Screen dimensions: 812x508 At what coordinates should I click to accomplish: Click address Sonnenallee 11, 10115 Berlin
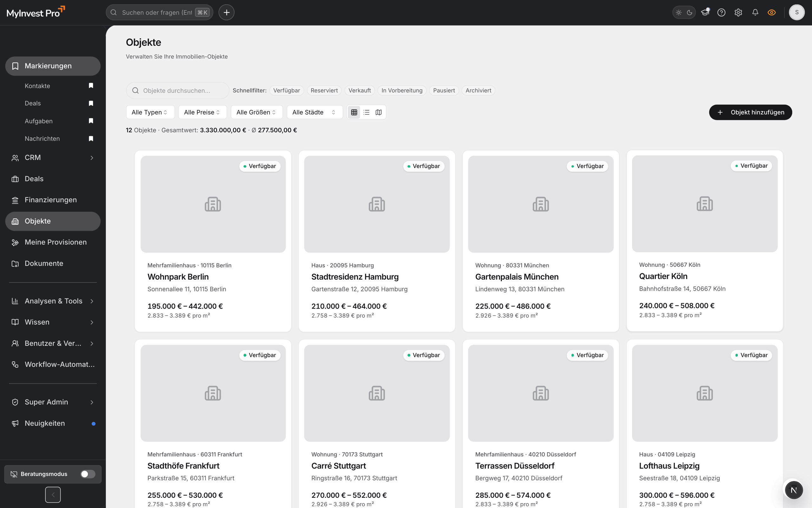187,289
